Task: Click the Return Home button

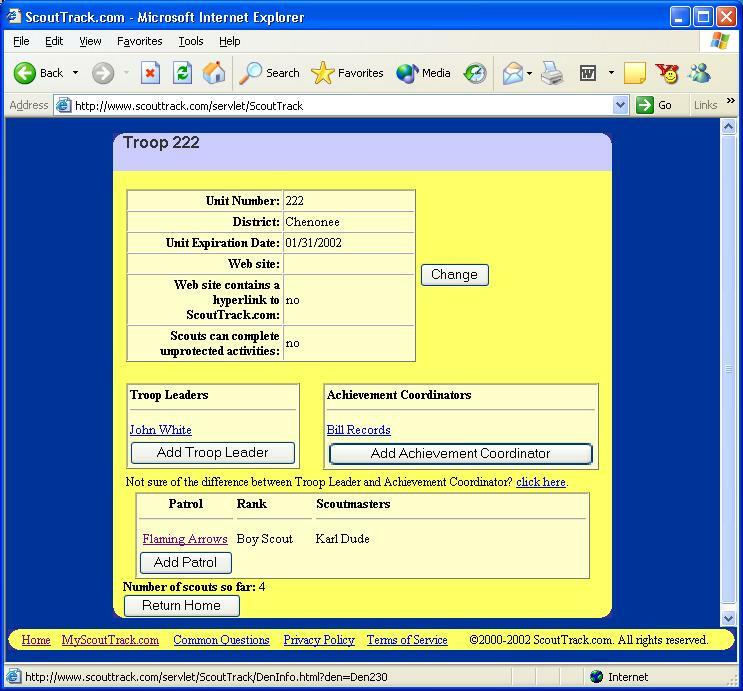Action: [181, 606]
